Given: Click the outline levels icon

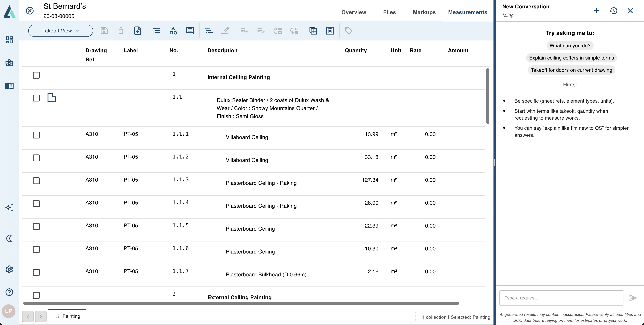Looking at the screenshot, I should coord(208,31).
